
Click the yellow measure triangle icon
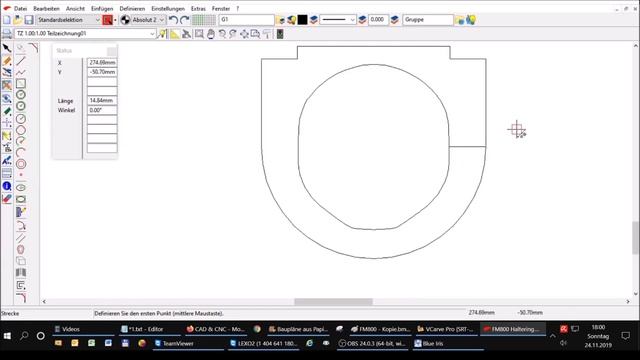[x=175, y=34]
